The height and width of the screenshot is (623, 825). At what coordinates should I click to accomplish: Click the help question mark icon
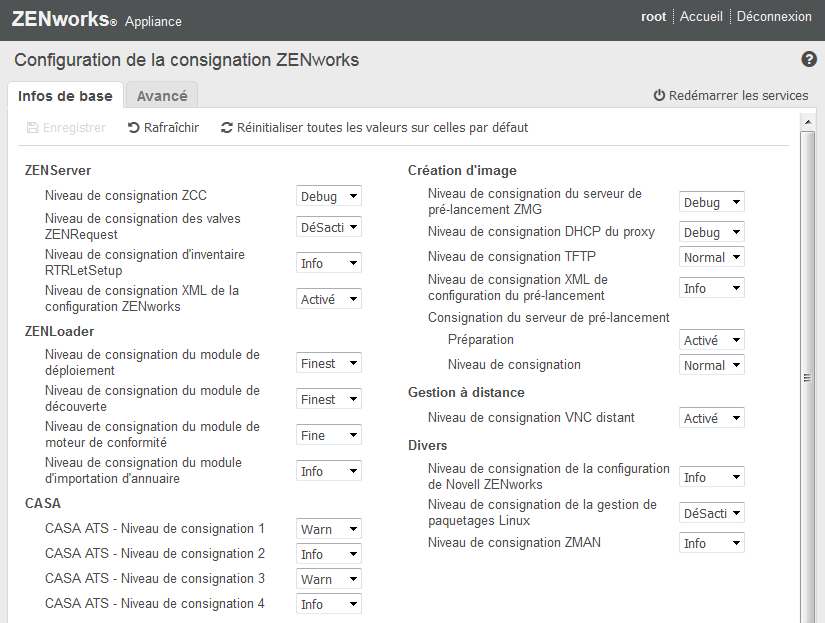pos(810,60)
